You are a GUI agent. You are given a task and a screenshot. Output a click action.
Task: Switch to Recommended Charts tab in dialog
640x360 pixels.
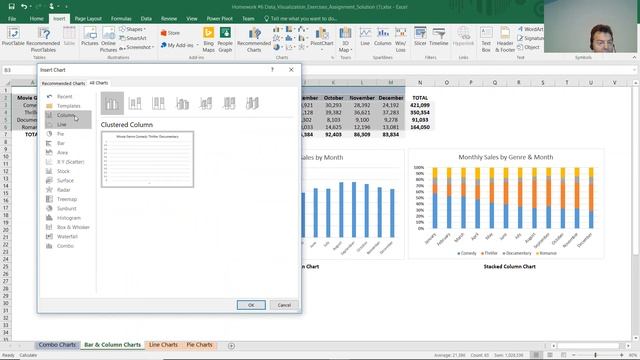point(63,83)
